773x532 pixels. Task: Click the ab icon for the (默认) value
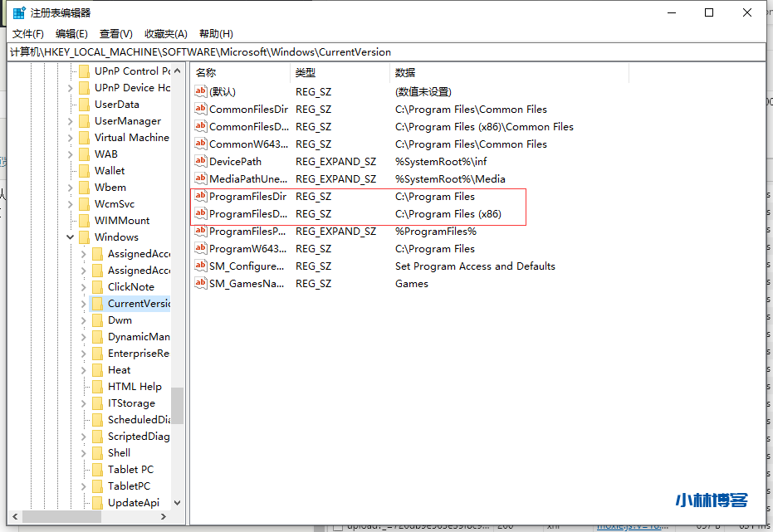pyautogui.click(x=200, y=92)
